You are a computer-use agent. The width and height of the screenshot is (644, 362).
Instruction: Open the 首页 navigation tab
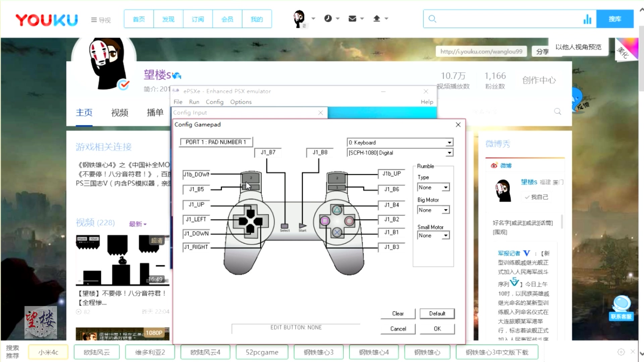(139, 19)
